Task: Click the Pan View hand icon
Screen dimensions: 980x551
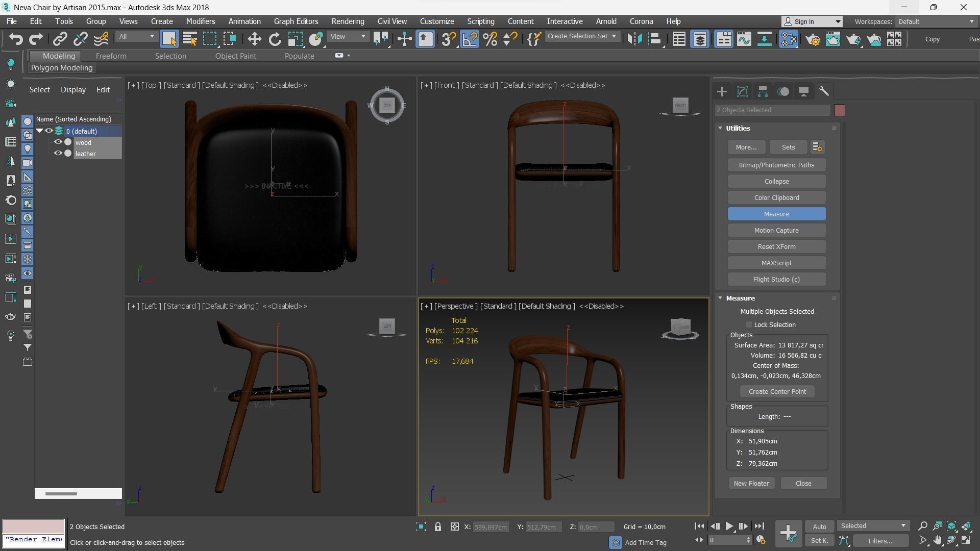Action: [938, 540]
